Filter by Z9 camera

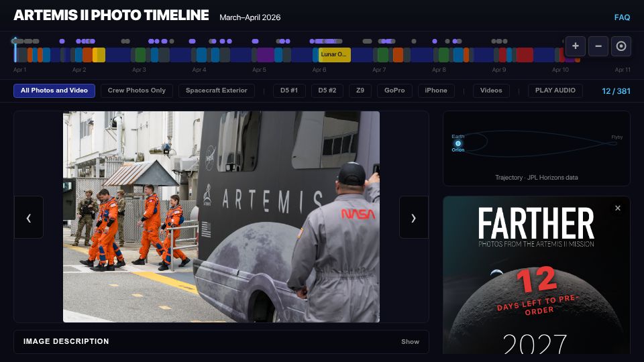click(x=360, y=90)
